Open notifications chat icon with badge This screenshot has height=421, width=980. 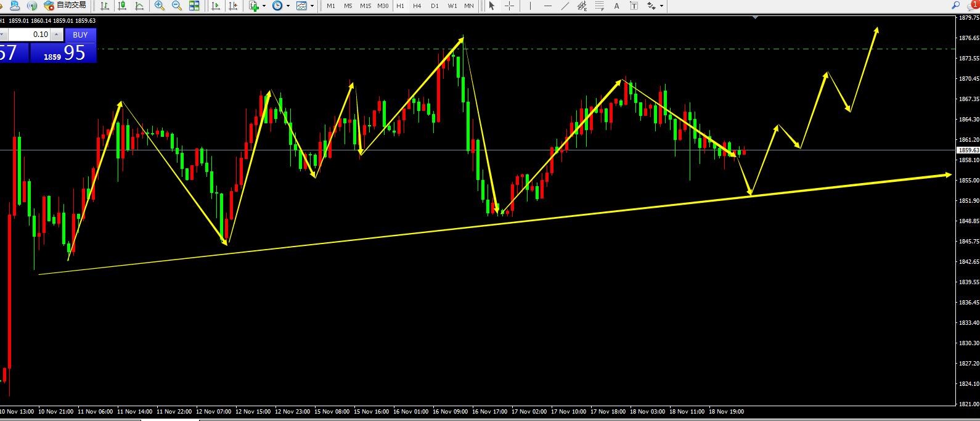(972, 6)
